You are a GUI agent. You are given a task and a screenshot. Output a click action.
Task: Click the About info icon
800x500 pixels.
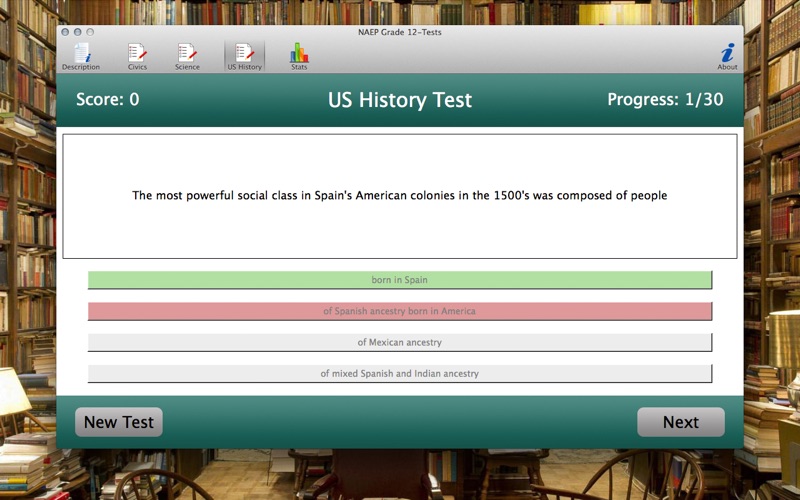click(x=728, y=57)
